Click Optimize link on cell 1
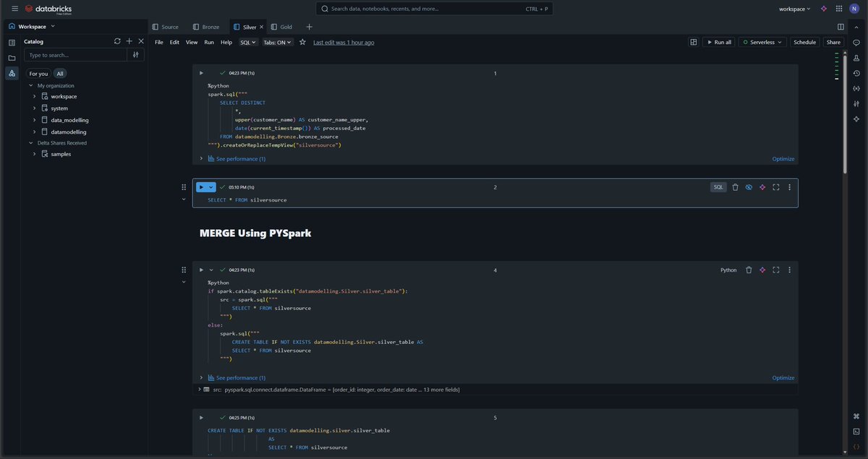 coord(783,159)
